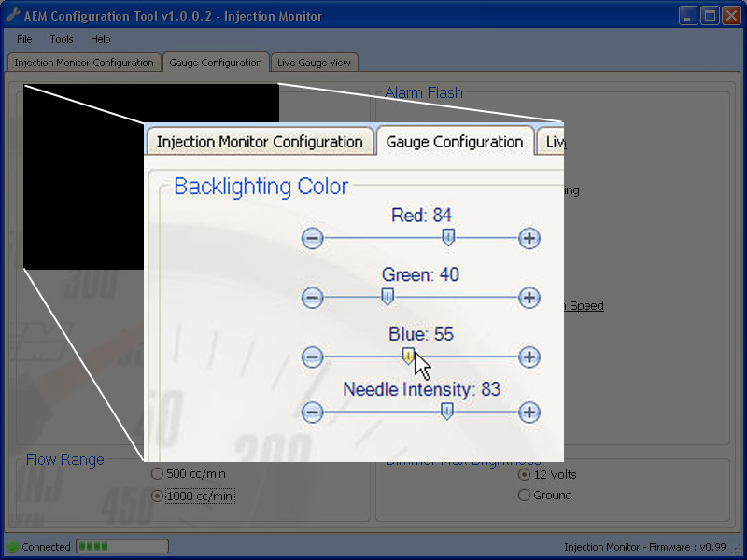
Task: Select 500 cc/min flow range
Action: [x=189, y=474]
